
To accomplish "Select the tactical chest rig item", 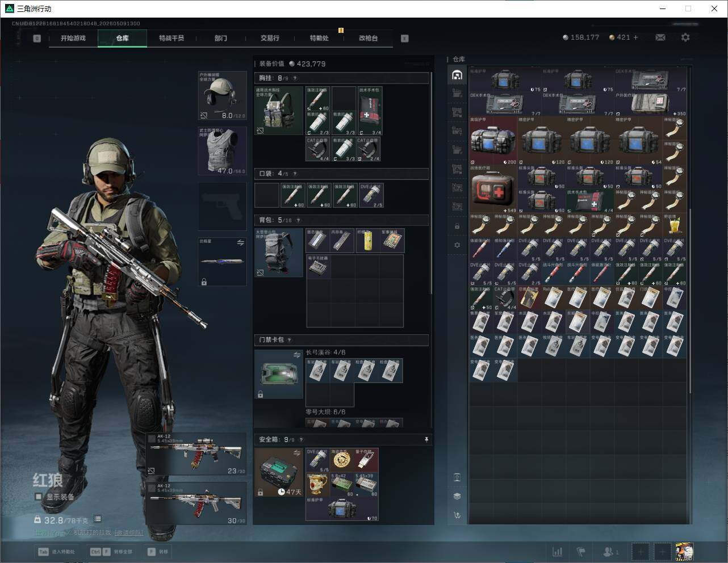I will (x=279, y=110).
